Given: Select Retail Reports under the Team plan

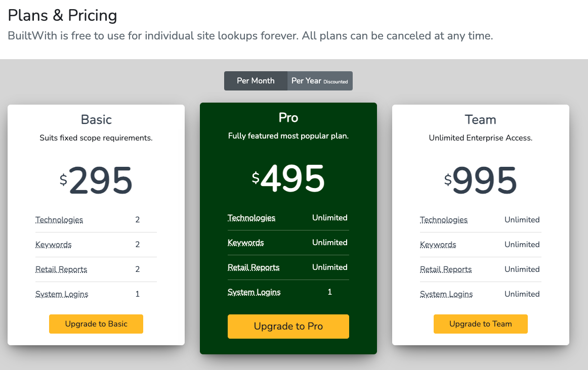Looking at the screenshot, I should pyautogui.click(x=446, y=269).
